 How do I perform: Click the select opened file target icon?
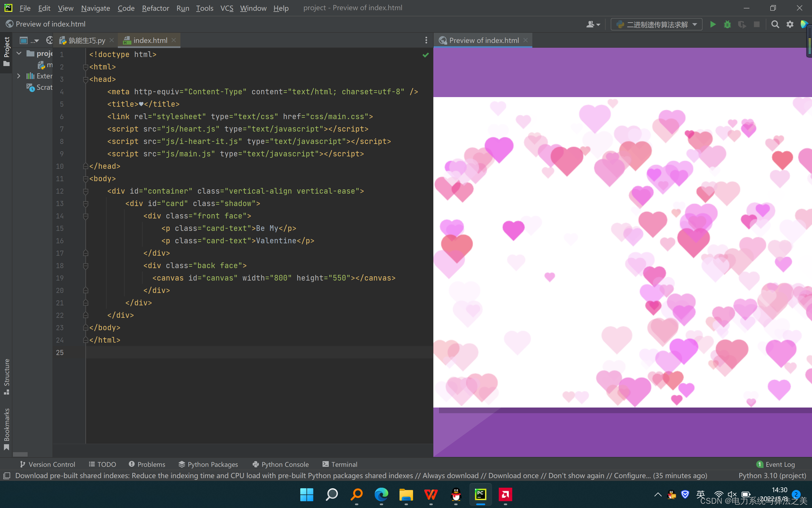(49, 40)
